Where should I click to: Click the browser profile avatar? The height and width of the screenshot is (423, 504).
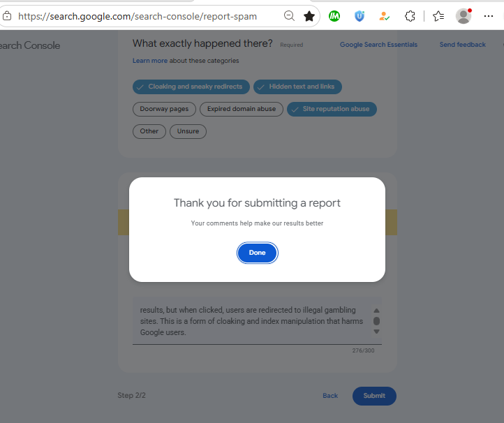(x=464, y=16)
